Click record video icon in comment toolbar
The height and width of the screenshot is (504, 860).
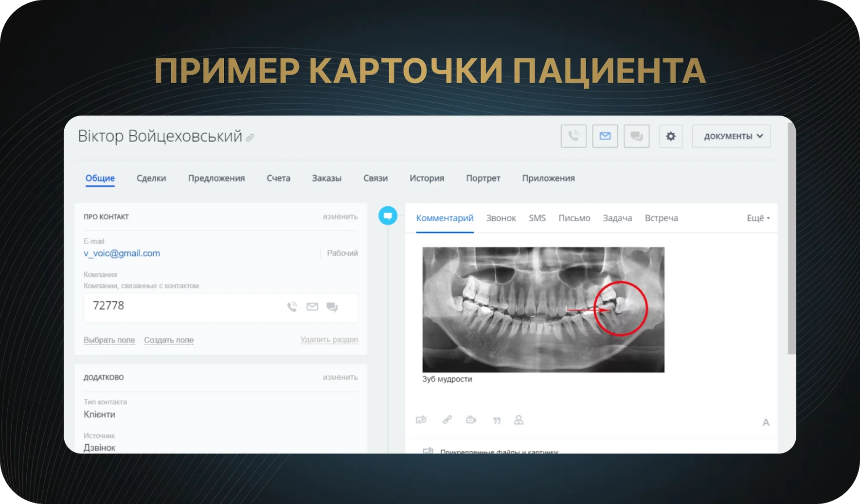(471, 419)
